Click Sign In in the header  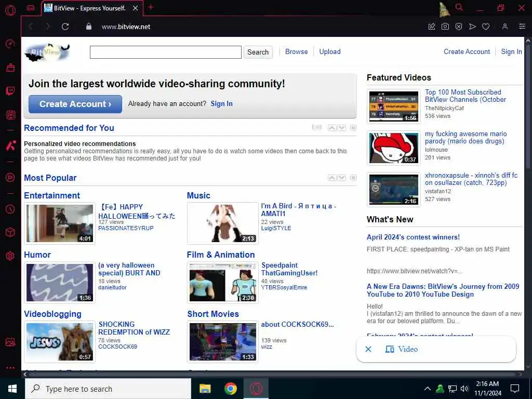click(511, 51)
